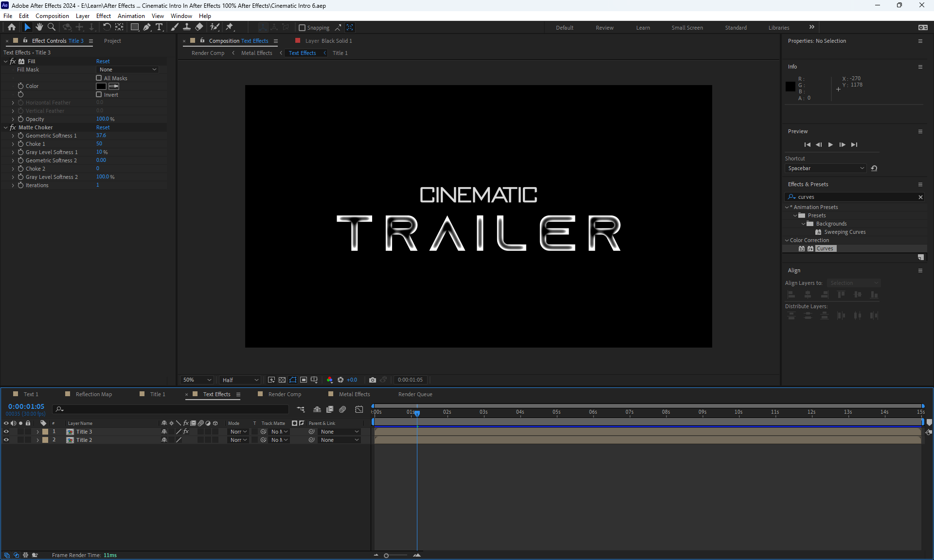Image resolution: width=934 pixels, height=560 pixels.
Task: Select the Rectangle shape tool
Action: pos(135,27)
